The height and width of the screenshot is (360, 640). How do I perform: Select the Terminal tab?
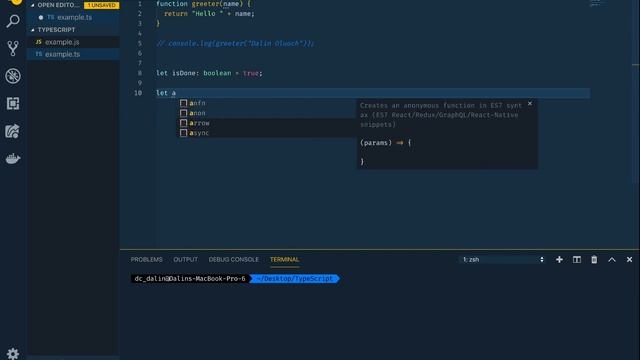coord(284,260)
